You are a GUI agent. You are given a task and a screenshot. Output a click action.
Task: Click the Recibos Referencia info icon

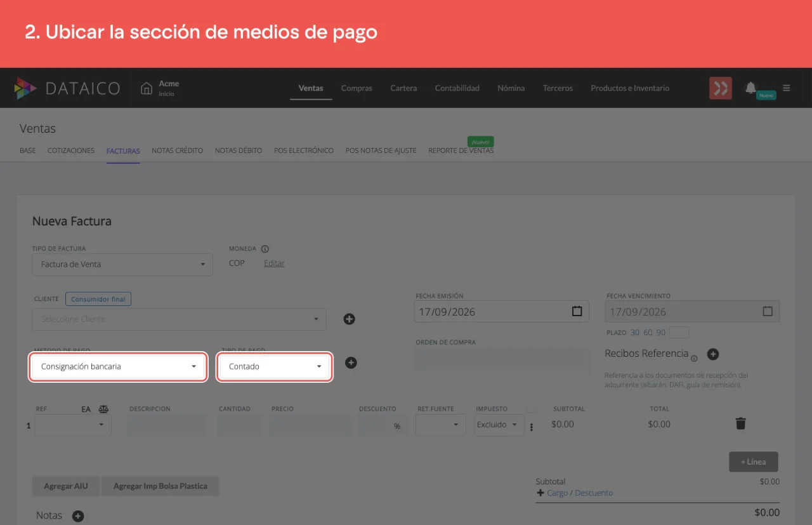point(694,358)
